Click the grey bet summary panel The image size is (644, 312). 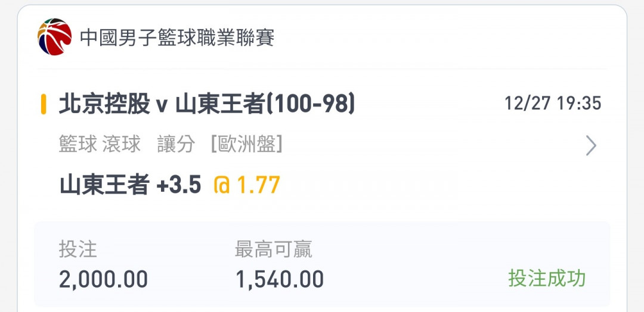(x=322, y=264)
